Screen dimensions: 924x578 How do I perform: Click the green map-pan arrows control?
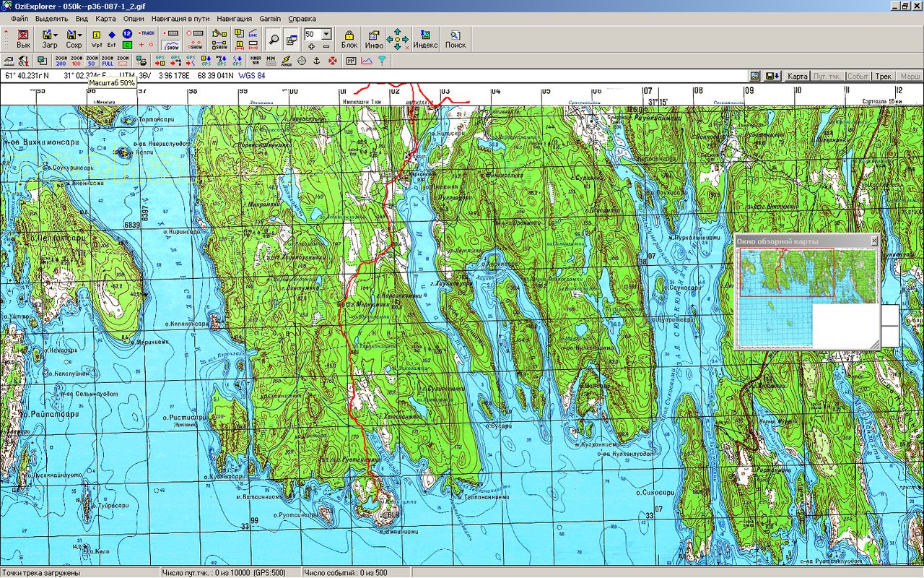coord(398,39)
